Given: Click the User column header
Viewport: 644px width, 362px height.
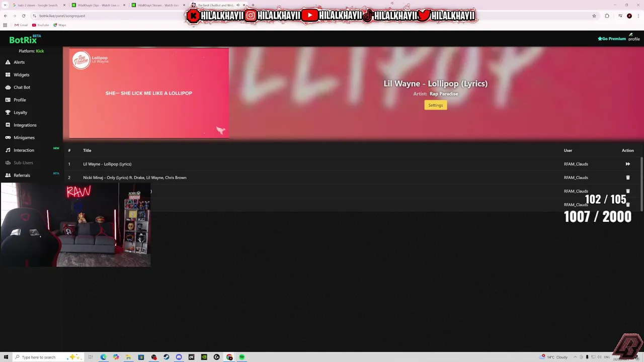Looking at the screenshot, I should [568, 150].
